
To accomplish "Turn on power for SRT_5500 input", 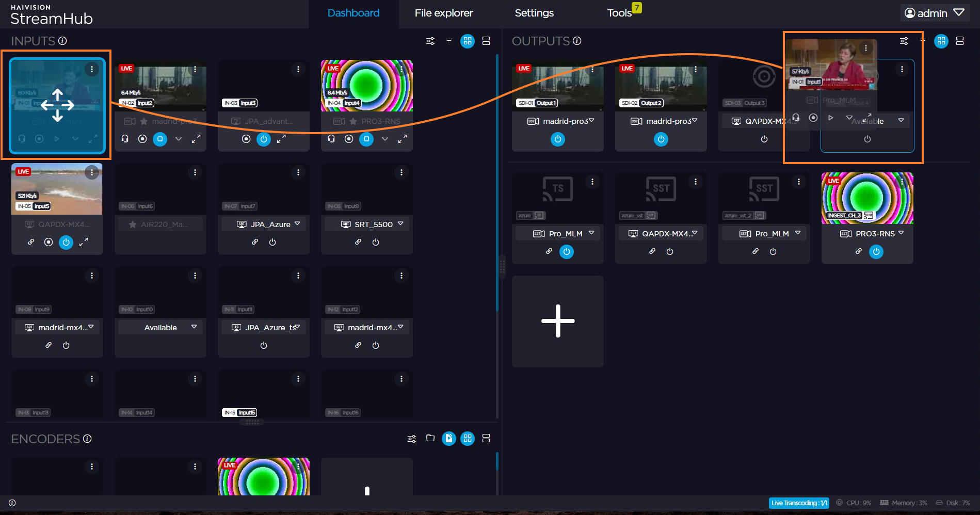I will 376,242.
